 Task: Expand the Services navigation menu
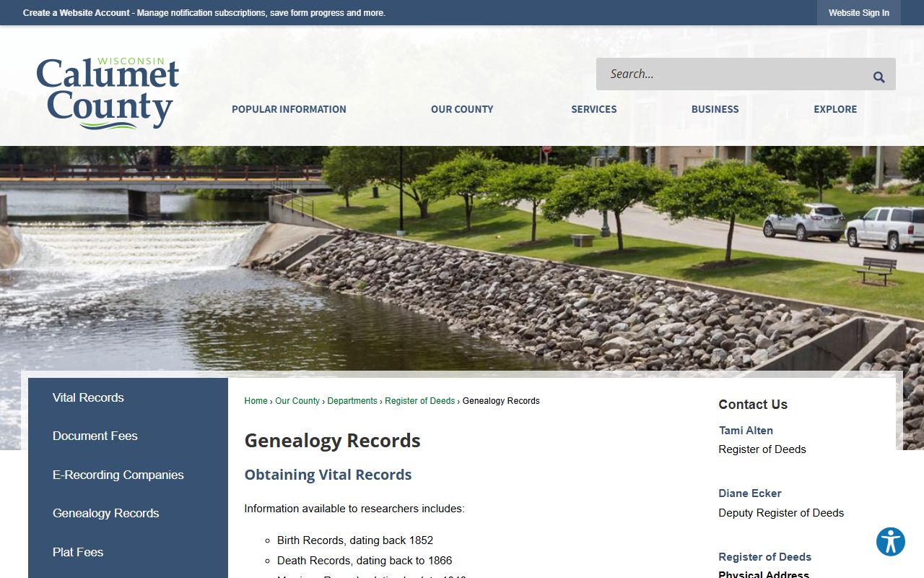[x=593, y=109]
